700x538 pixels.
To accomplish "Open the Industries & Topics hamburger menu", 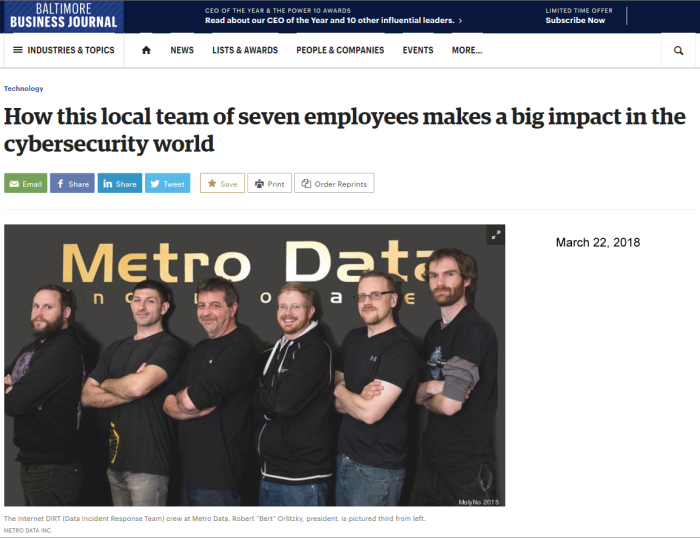I will pos(64,50).
